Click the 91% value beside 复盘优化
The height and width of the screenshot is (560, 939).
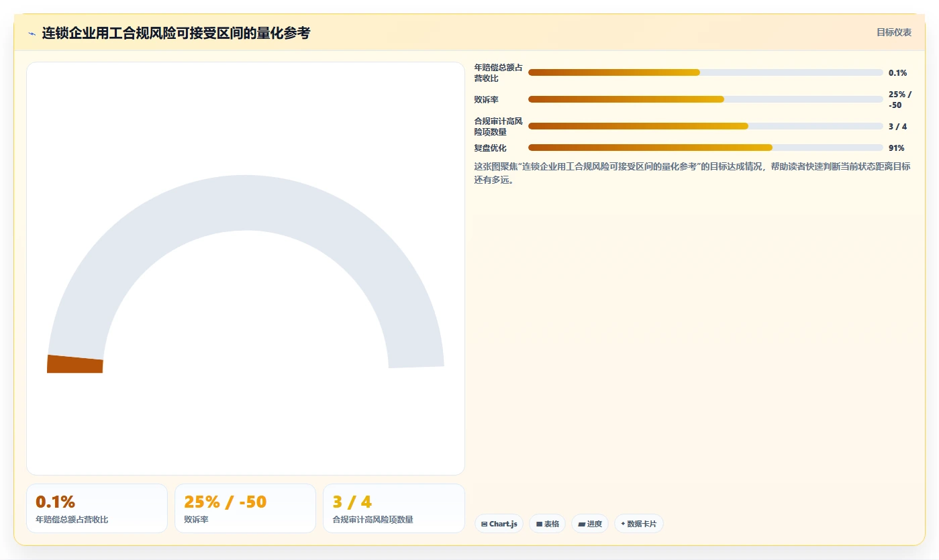tap(896, 148)
